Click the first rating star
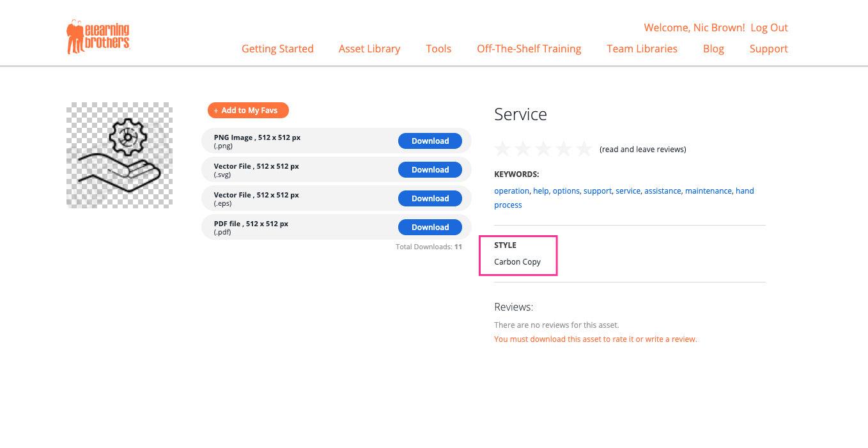Viewport: 868px width, 448px height. pyautogui.click(x=502, y=150)
